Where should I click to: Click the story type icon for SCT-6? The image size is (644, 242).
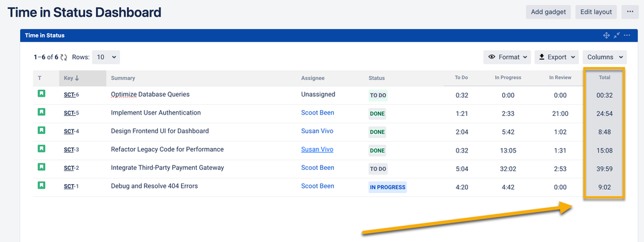pyautogui.click(x=41, y=93)
